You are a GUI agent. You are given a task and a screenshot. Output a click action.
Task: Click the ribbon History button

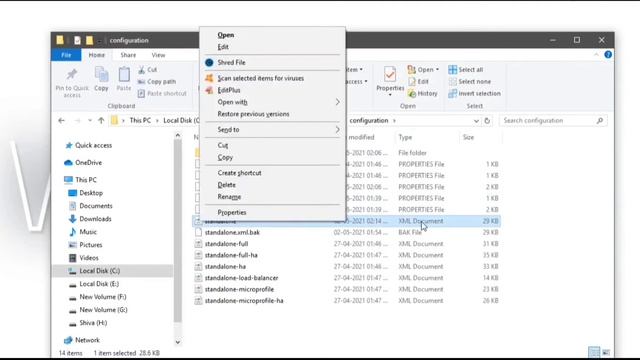point(423,93)
